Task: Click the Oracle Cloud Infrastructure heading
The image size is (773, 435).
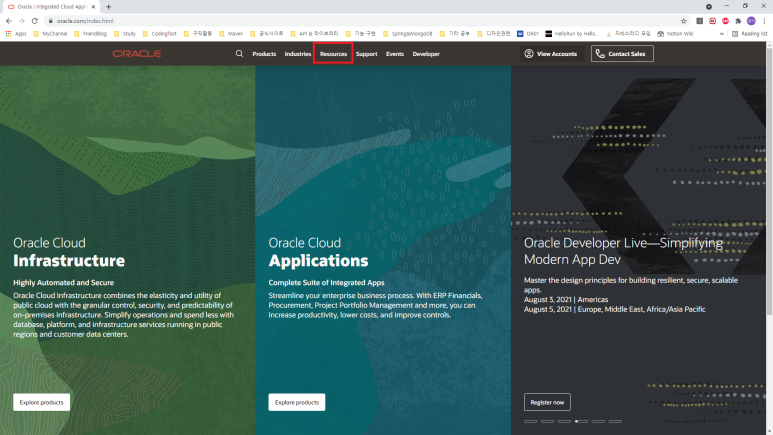Action: (69, 252)
